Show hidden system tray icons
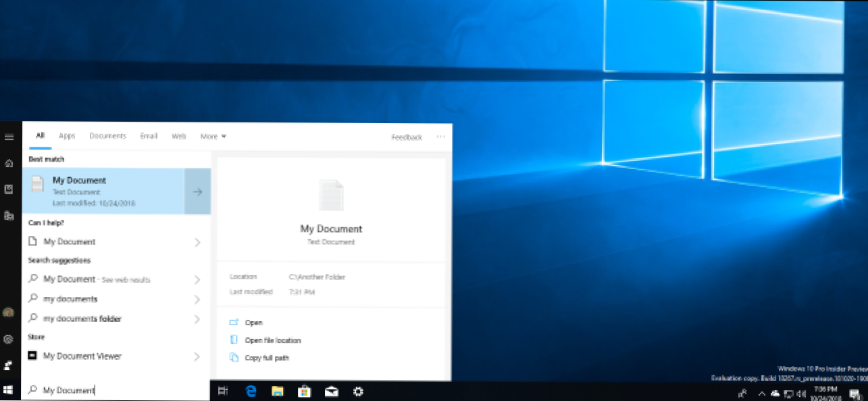 coord(762,394)
